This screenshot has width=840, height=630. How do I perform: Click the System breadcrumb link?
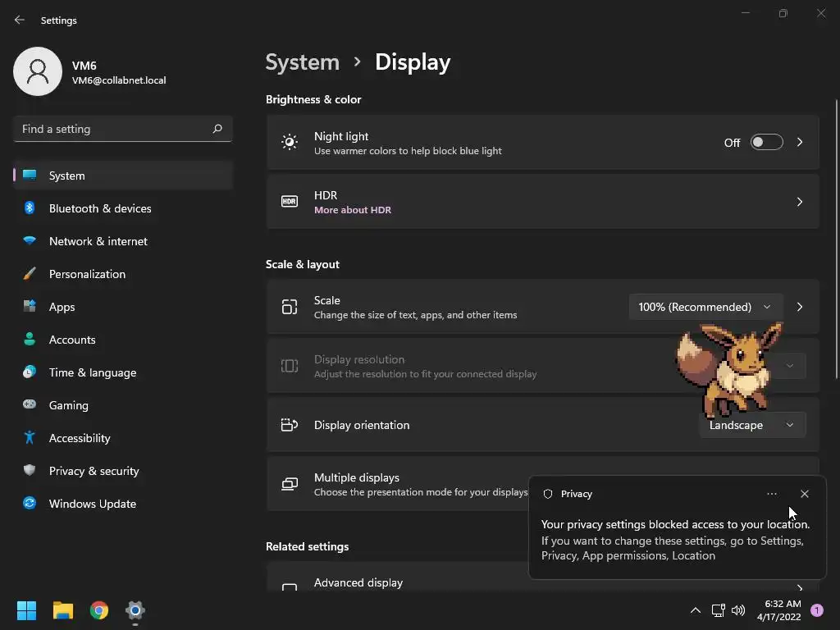[302, 62]
